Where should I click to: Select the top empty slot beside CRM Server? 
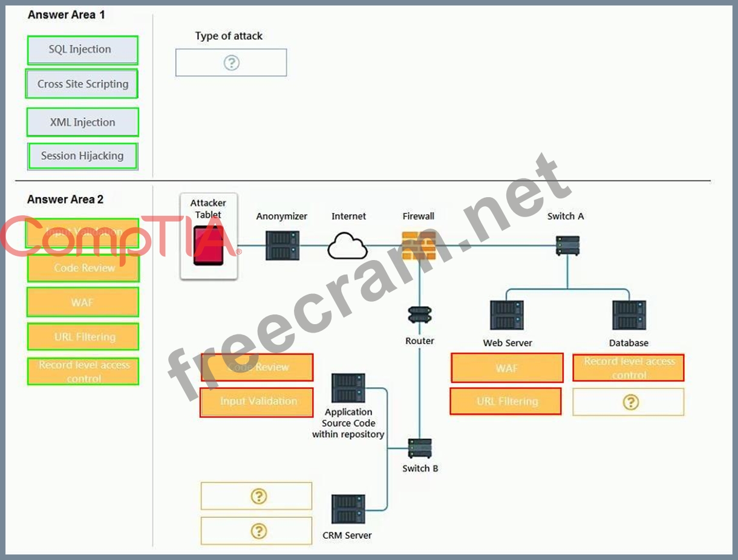tap(256, 497)
